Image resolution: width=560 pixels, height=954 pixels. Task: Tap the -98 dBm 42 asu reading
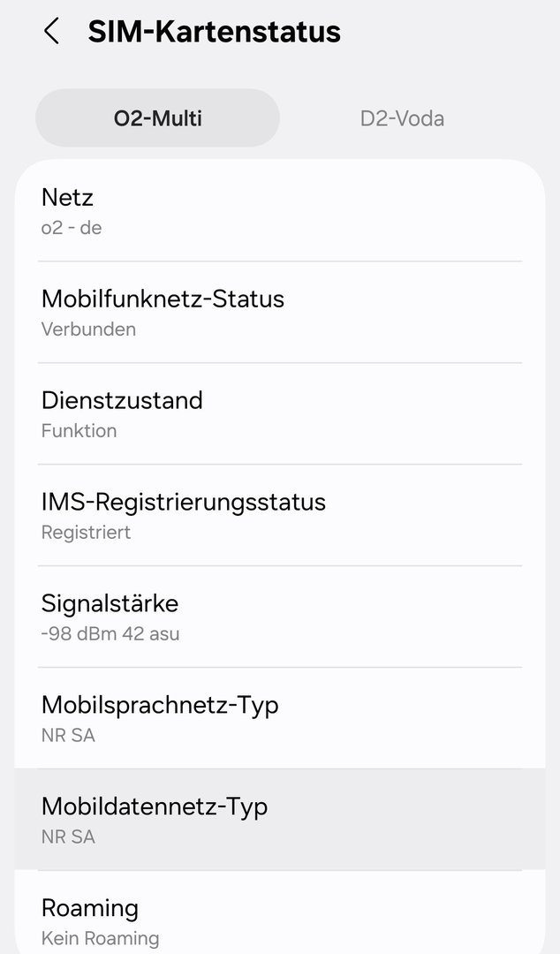[x=110, y=634]
